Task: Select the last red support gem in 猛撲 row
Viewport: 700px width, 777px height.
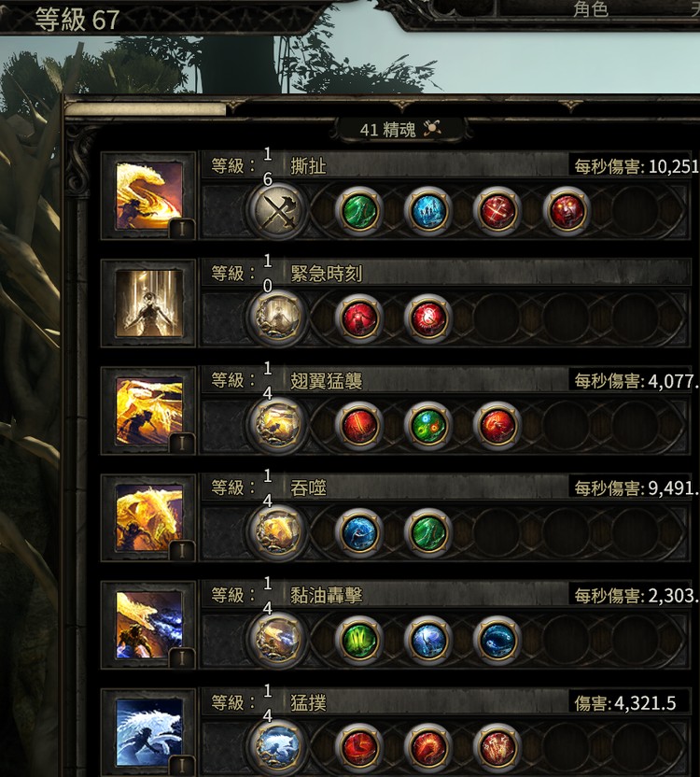Action: [x=497, y=747]
